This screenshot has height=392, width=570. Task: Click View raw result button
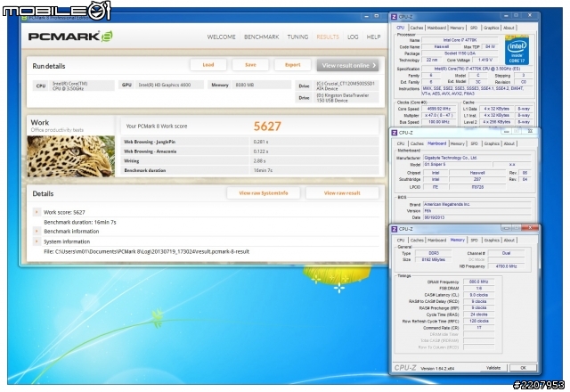point(342,193)
